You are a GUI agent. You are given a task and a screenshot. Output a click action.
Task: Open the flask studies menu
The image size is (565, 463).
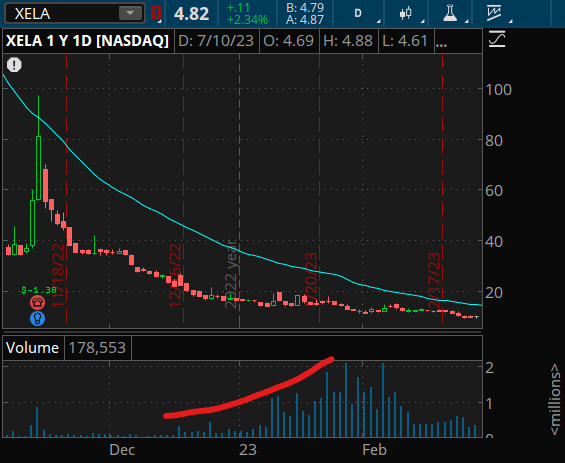450,13
